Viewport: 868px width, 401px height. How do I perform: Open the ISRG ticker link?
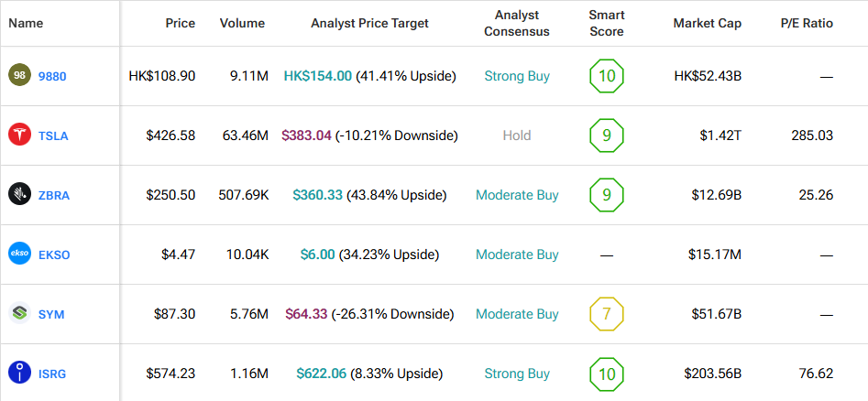(x=52, y=374)
